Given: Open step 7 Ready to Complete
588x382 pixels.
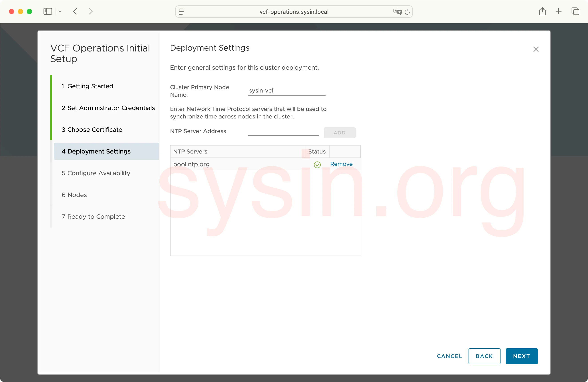Looking at the screenshot, I should [x=93, y=217].
